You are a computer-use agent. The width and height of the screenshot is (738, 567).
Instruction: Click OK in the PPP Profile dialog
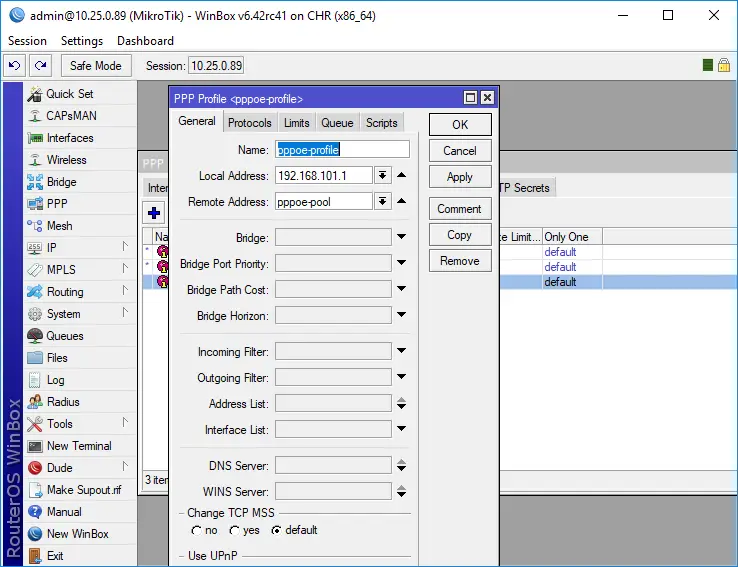(460, 125)
